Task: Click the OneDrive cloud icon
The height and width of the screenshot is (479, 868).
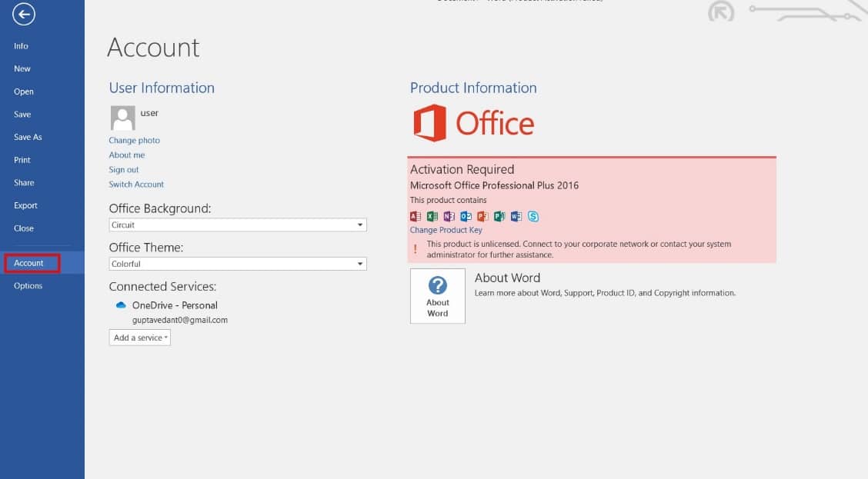Action: pyautogui.click(x=121, y=304)
